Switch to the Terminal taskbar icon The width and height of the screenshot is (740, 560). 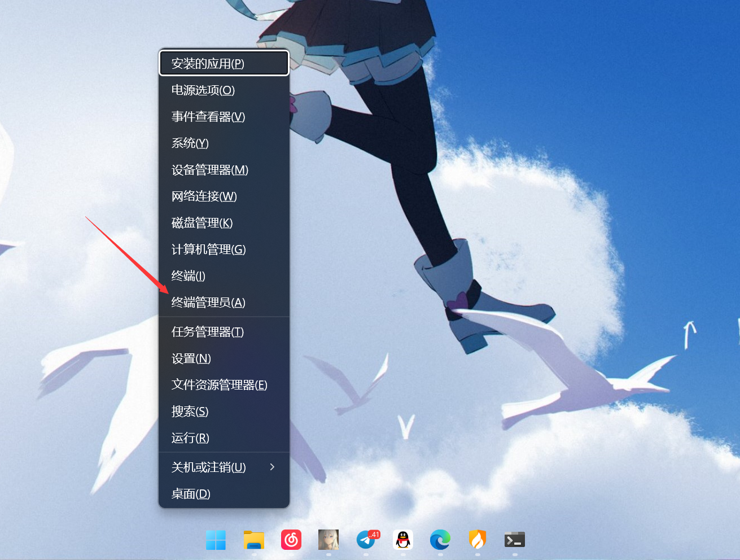pos(515,540)
